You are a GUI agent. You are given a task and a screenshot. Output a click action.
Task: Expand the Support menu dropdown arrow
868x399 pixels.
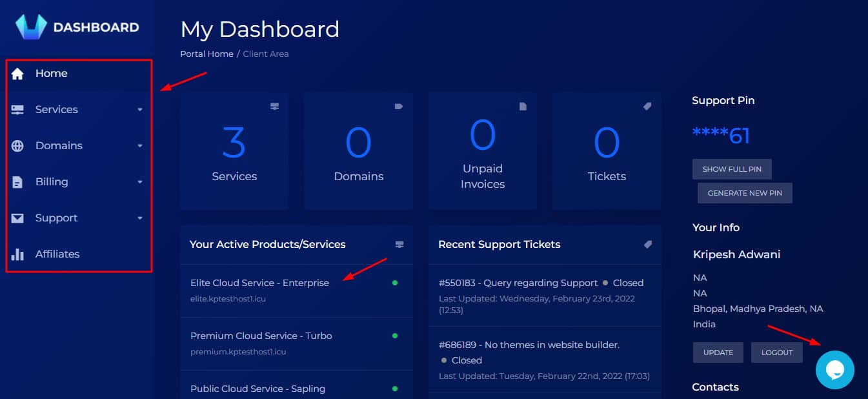[140, 218]
